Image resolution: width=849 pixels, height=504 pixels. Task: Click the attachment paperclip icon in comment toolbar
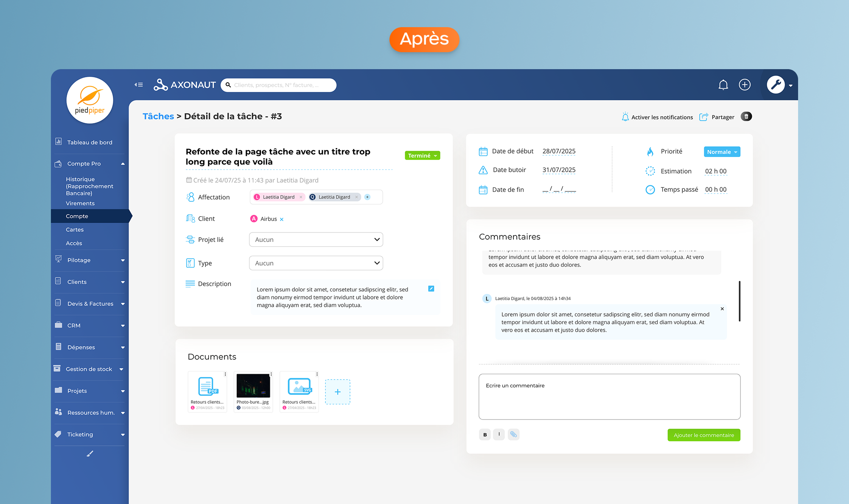pos(513,434)
